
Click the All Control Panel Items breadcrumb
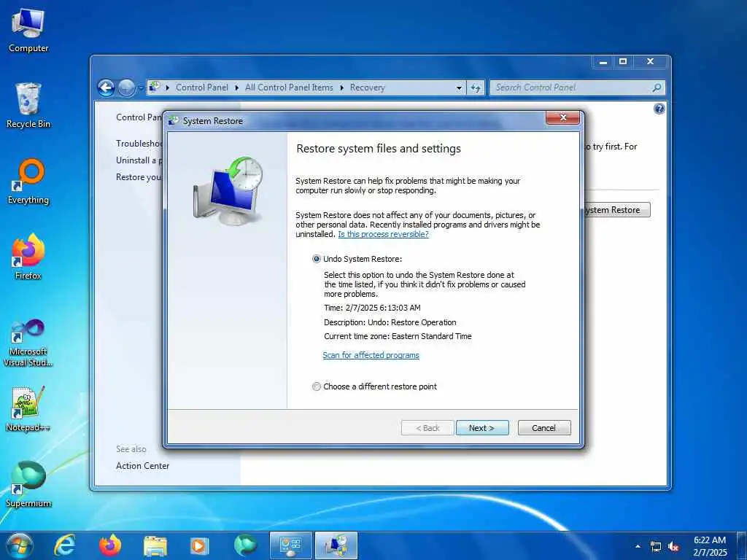pos(289,87)
